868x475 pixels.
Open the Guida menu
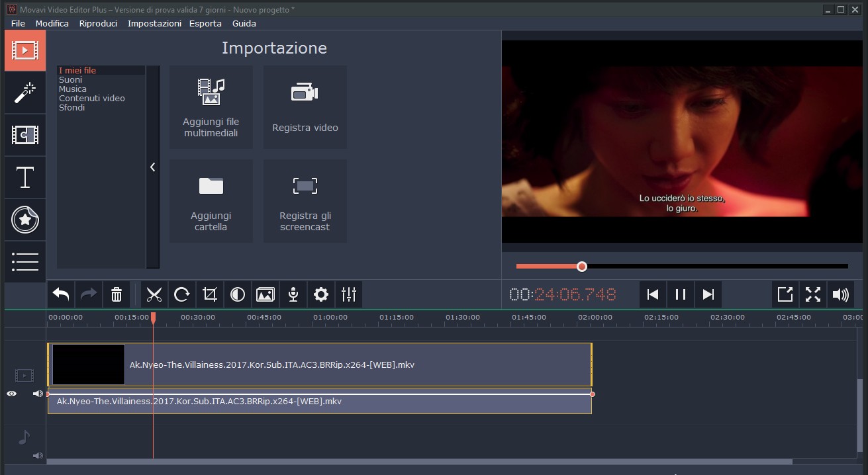(x=244, y=23)
